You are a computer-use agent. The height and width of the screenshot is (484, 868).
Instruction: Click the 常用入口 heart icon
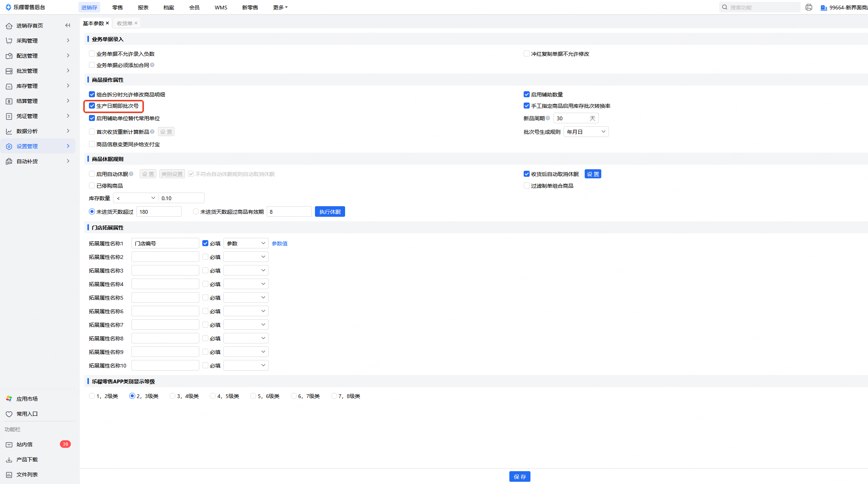[x=9, y=414]
